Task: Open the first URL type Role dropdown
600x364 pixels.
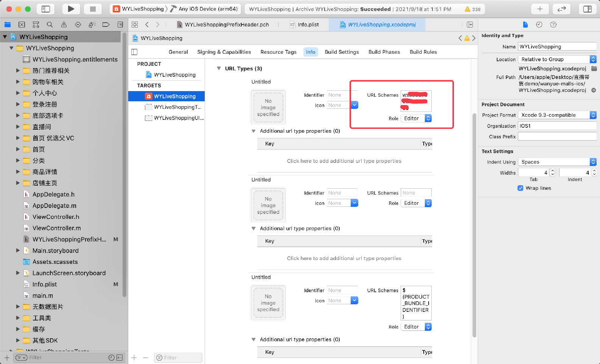Action: coord(416,118)
